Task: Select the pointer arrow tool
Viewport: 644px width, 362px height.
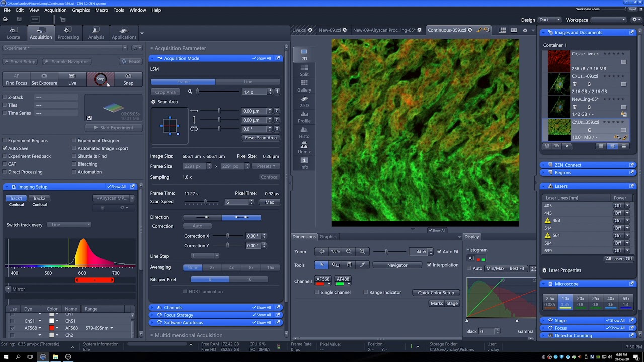Action: click(322, 265)
